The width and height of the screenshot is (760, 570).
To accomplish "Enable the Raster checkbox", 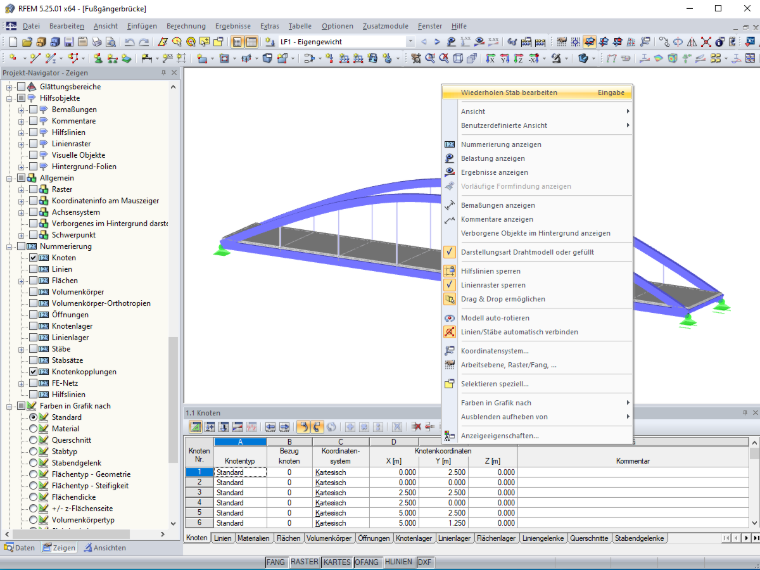I will click(33, 190).
